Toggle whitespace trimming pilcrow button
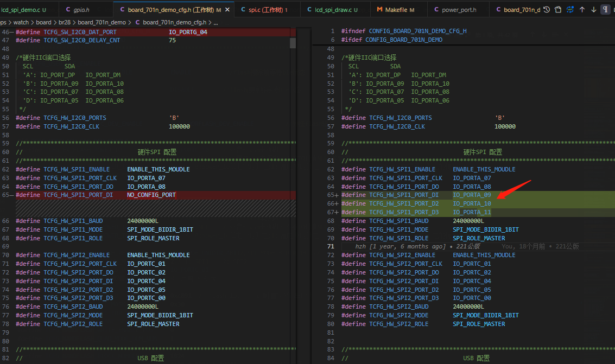This screenshot has height=364, width=615. (605, 9)
